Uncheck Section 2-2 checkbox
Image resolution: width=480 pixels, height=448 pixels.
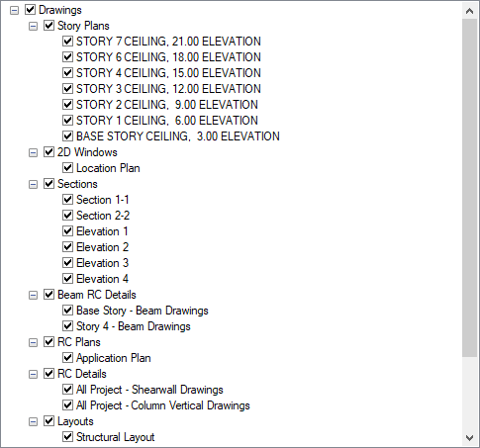click(67, 216)
